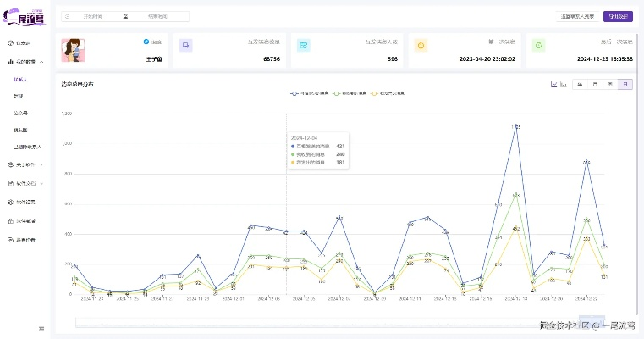Click the purple export data button
The width and height of the screenshot is (644, 339).
pyautogui.click(x=618, y=16)
